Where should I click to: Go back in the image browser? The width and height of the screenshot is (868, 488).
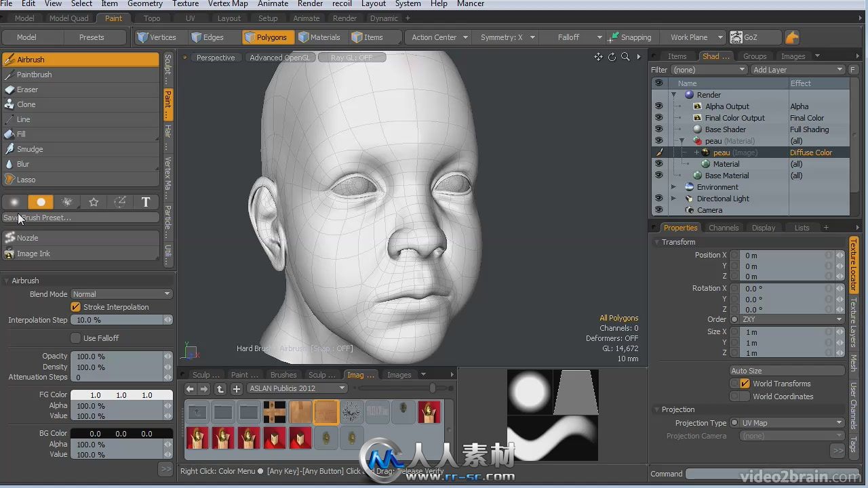pyautogui.click(x=191, y=389)
